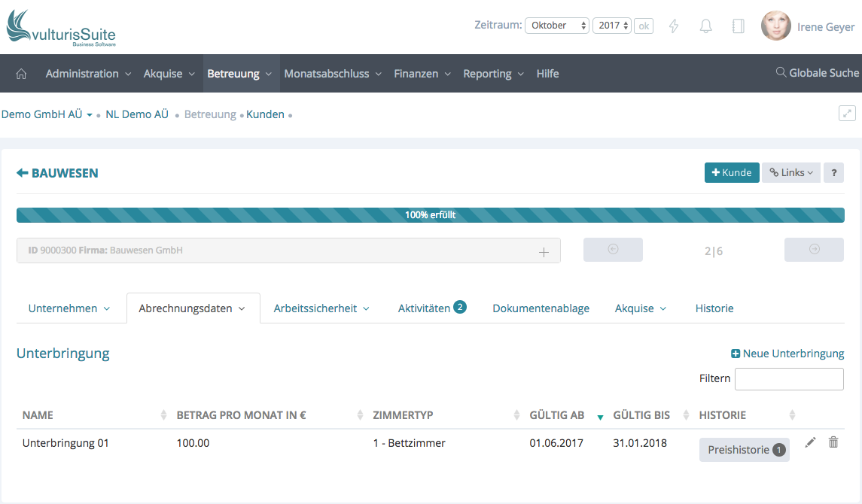This screenshot has width=862, height=504.
Task: Click into the Filtern input field
Action: pos(788,379)
